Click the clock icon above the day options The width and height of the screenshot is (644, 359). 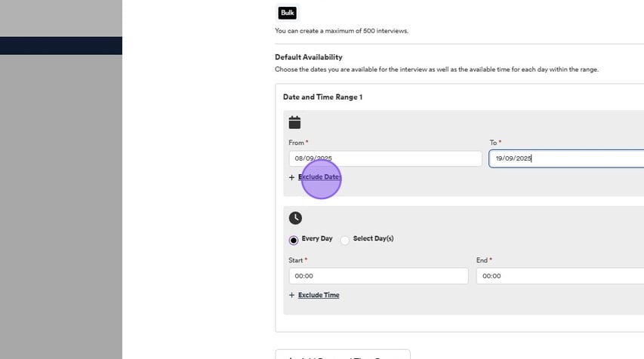point(295,218)
